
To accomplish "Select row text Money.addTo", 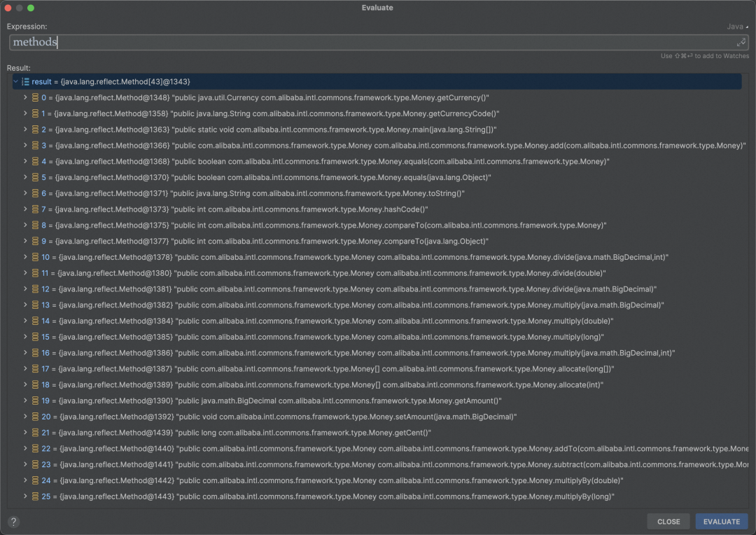I will [554, 448].
